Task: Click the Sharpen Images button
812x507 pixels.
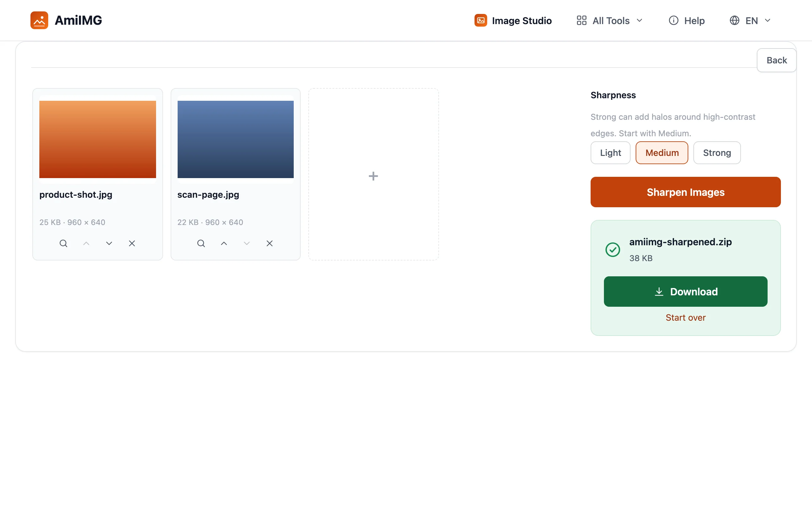Action: (x=685, y=192)
